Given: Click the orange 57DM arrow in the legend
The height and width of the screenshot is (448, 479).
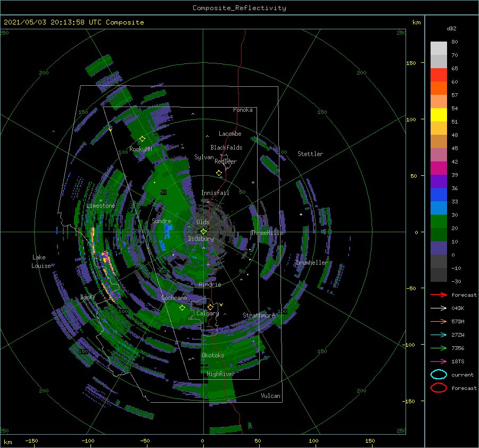Looking at the screenshot, I should click(x=439, y=321).
